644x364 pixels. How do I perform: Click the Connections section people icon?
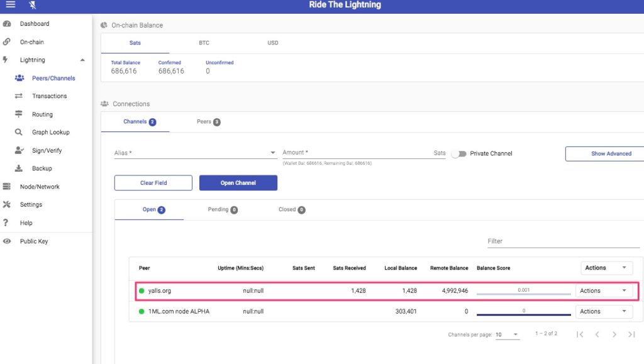click(x=104, y=104)
